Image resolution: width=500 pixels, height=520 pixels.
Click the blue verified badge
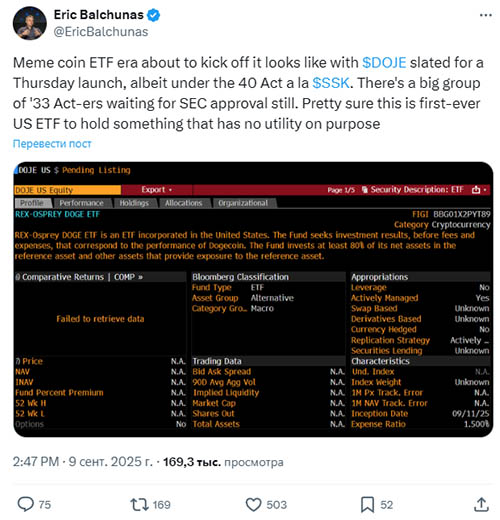pyautogui.click(x=154, y=15)
